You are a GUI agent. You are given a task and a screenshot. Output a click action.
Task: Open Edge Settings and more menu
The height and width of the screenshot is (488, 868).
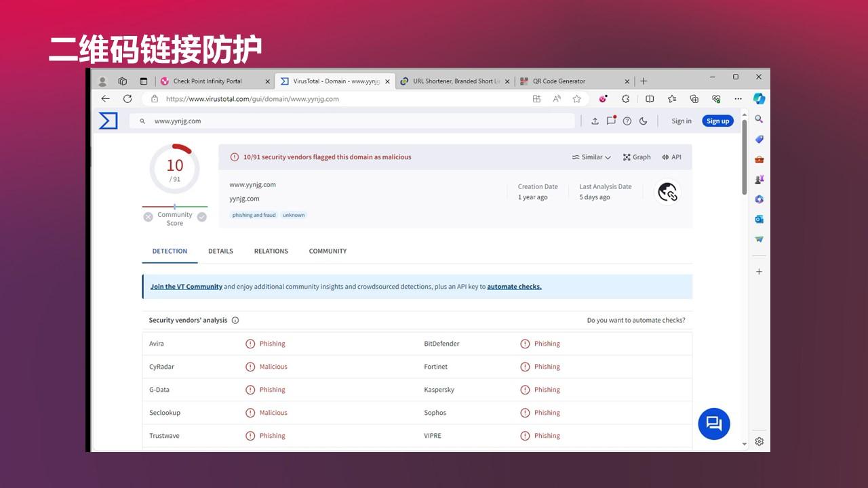point(738,99)
